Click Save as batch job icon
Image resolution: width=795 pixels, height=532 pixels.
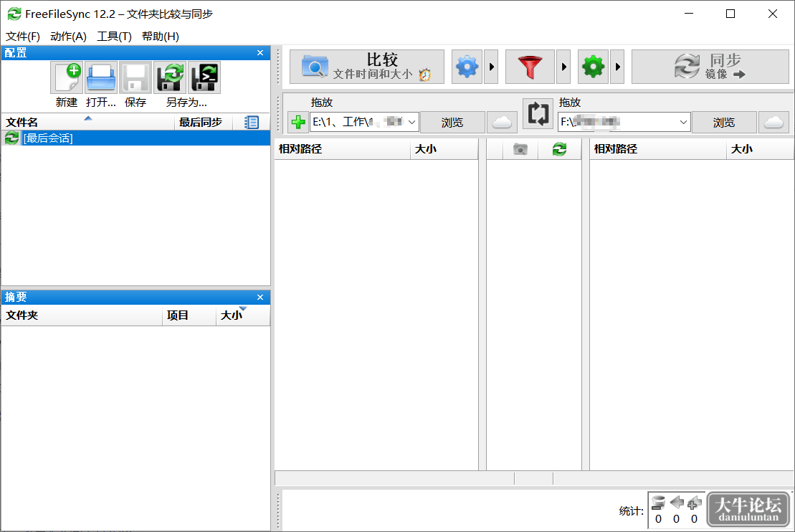click(x=204, y=77)
